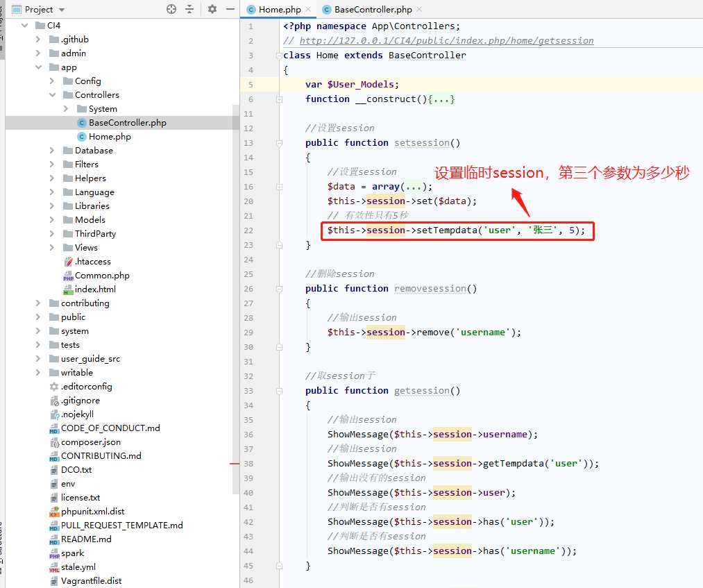Expand the .github folder

38,40
